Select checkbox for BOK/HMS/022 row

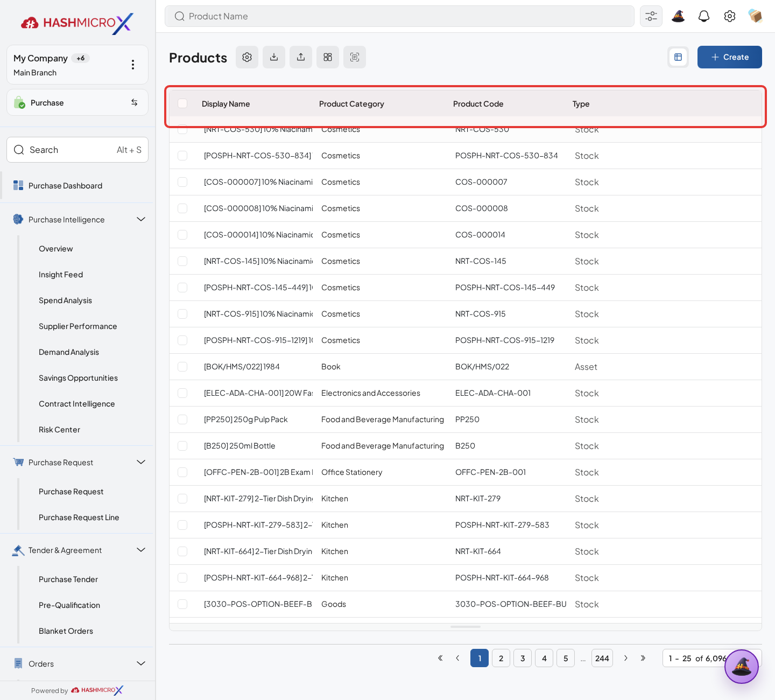pos(182,367)
